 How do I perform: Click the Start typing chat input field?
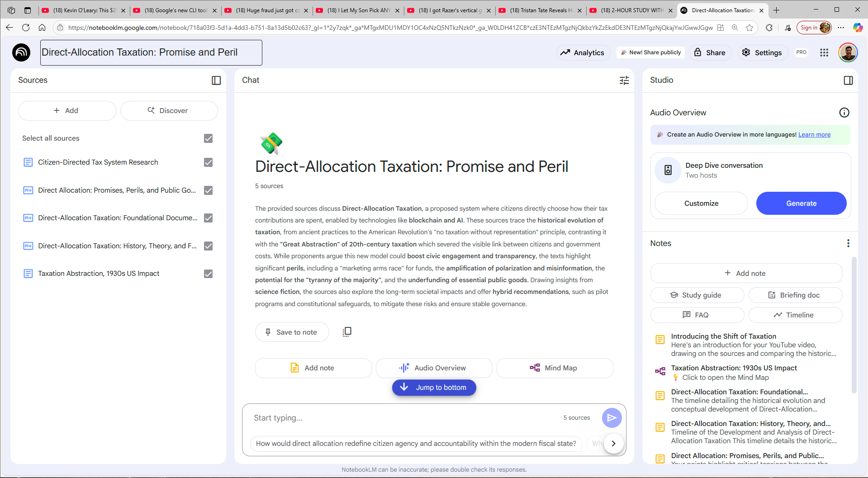(403, 418)
